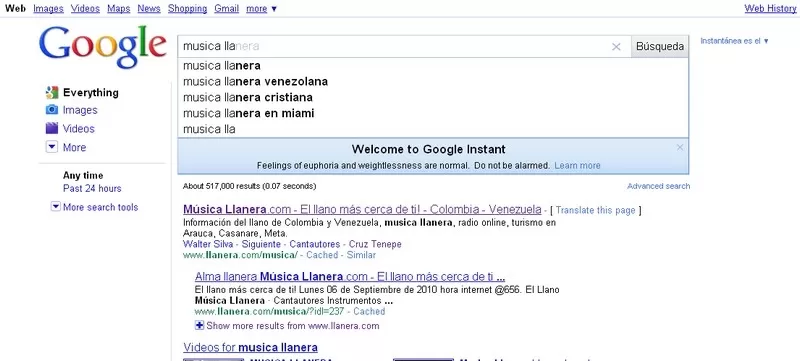Expand the More sidebar options arrow
This screenshot has width=800, height=361.
(52, 147)
